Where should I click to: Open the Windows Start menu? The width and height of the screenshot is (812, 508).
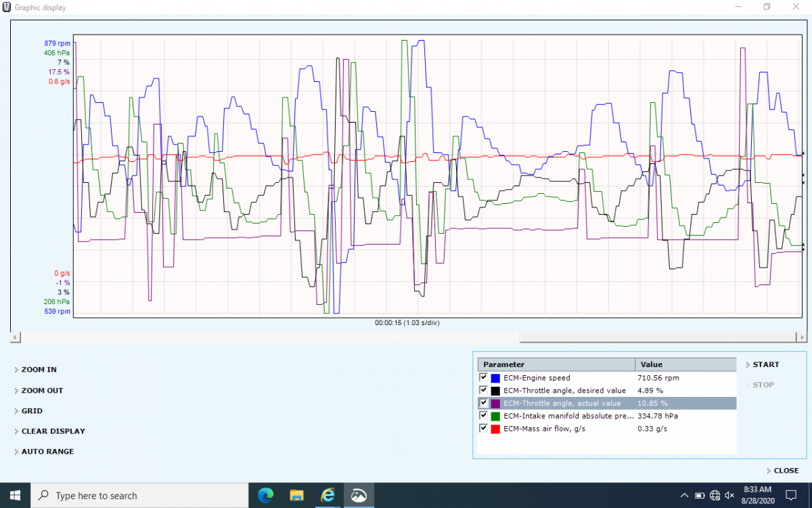[x=14, y=495]
